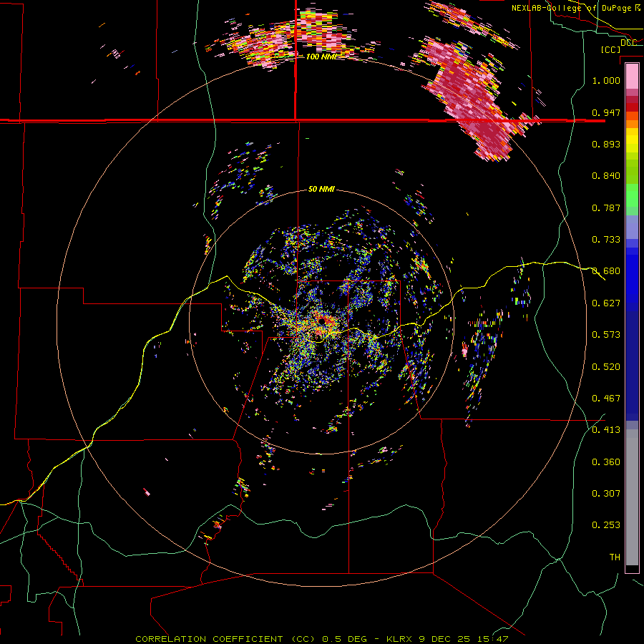Click the KLRX station identifier in caption
The height and width of the screenshot is (644, 644).
(399, 639)
